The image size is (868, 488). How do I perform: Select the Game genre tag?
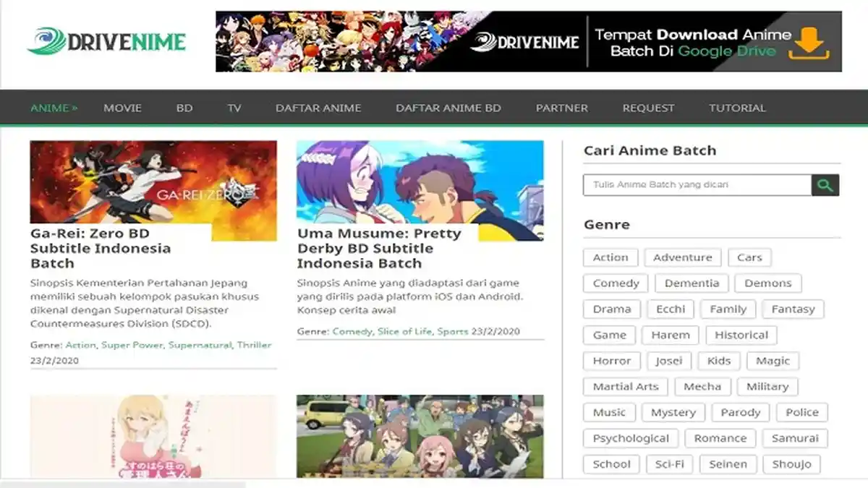[x=610, y=335]
